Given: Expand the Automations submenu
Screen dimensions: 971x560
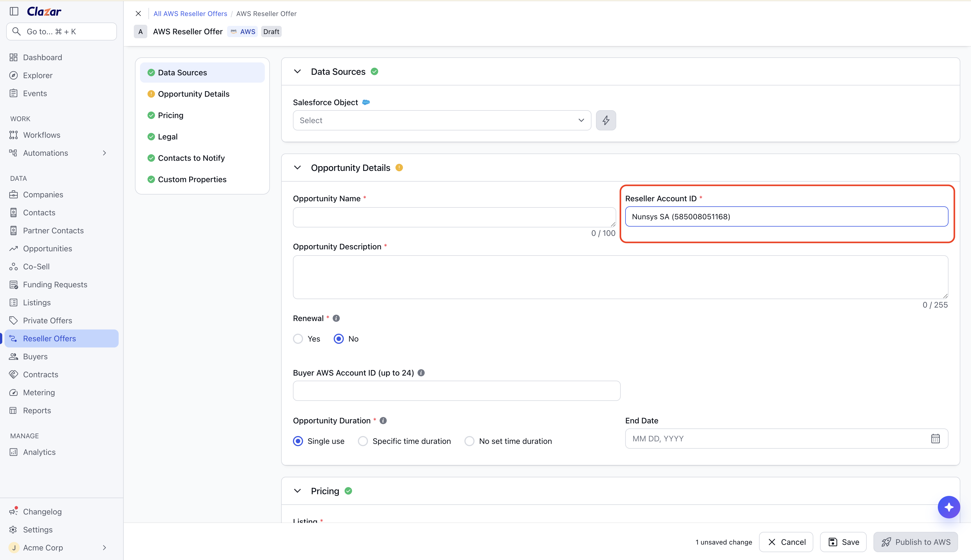Looking at the screenshot, I should pos(104,153).
